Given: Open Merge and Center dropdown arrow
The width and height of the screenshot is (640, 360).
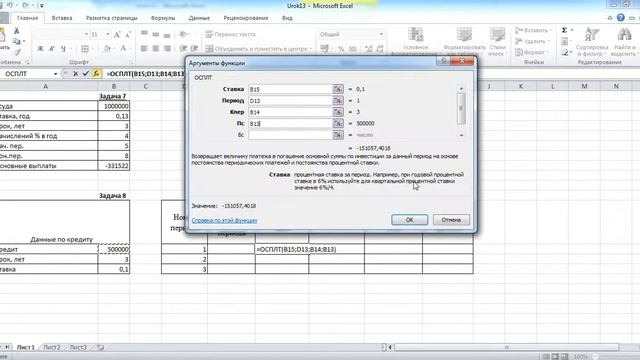Looking at the screenshot, I should point(311,49).
